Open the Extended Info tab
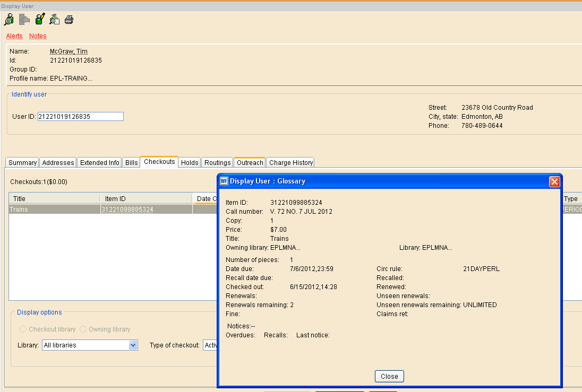 (99, 162)
